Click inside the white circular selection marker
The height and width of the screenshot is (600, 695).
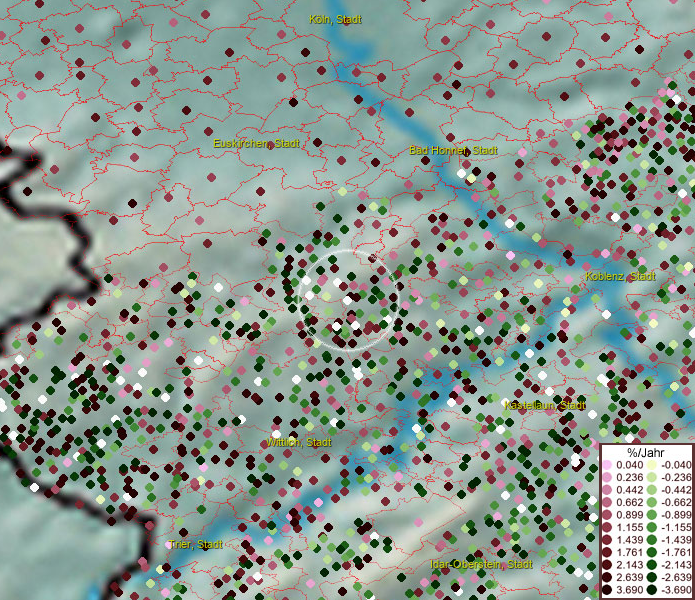(x=348, y=299)
